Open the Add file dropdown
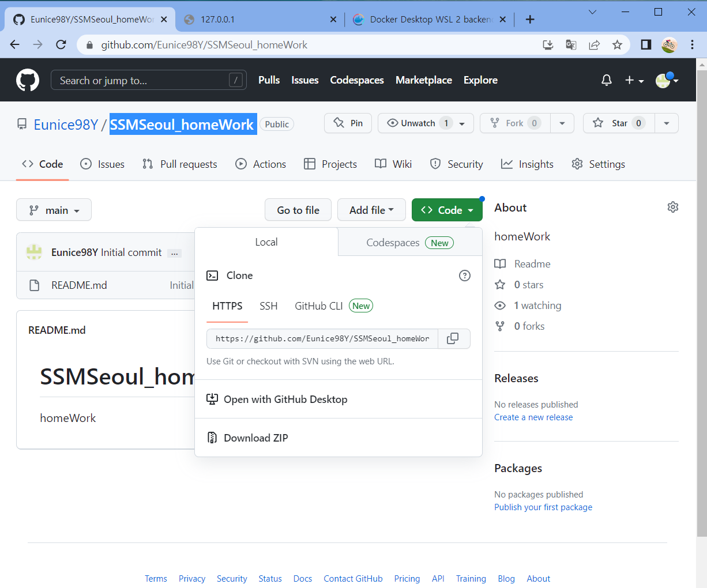 [x=371, y=210]
